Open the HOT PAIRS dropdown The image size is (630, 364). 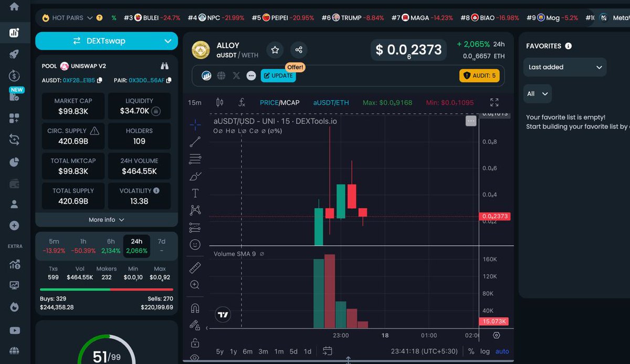67,18
